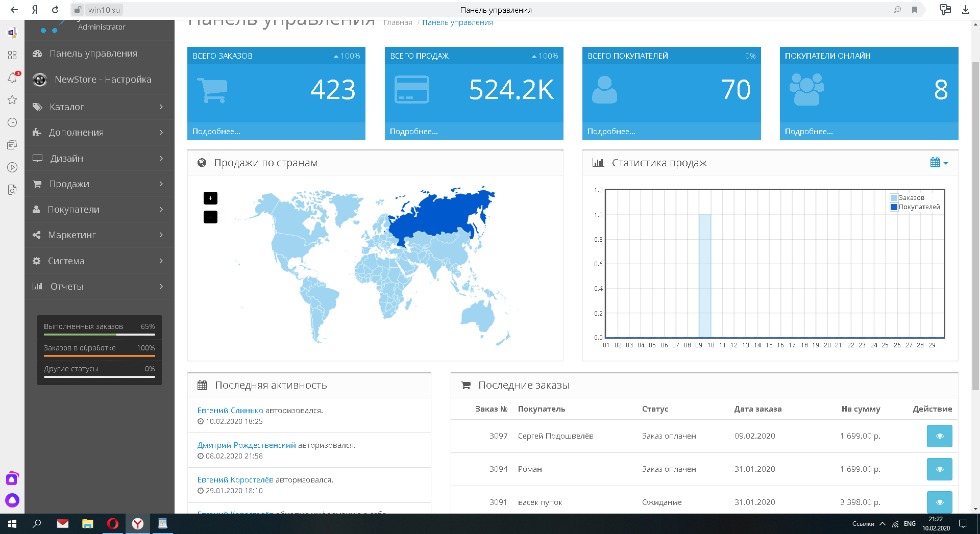Click the browser notifications bell icon
980x534 pixels.
click(x=12, y=78)
